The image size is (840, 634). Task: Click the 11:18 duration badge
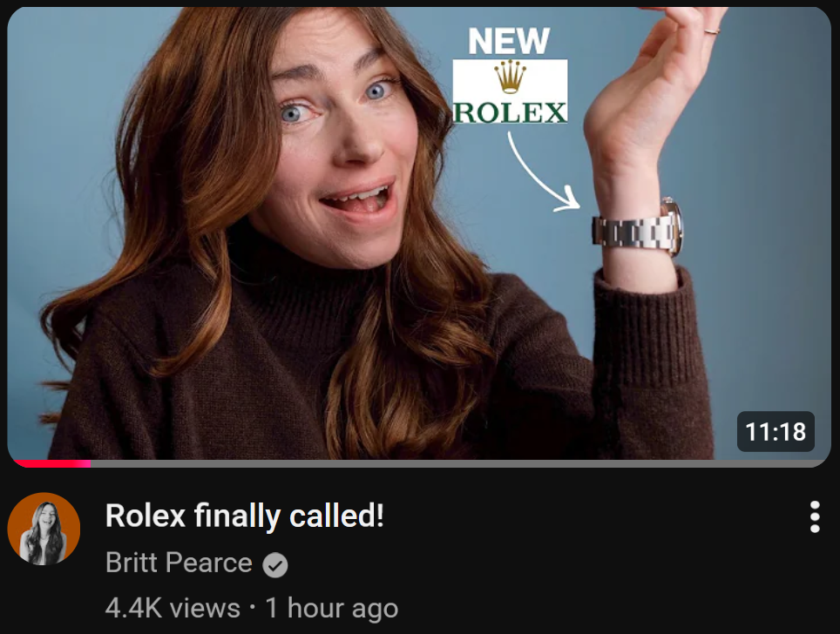tap(776, 432)
